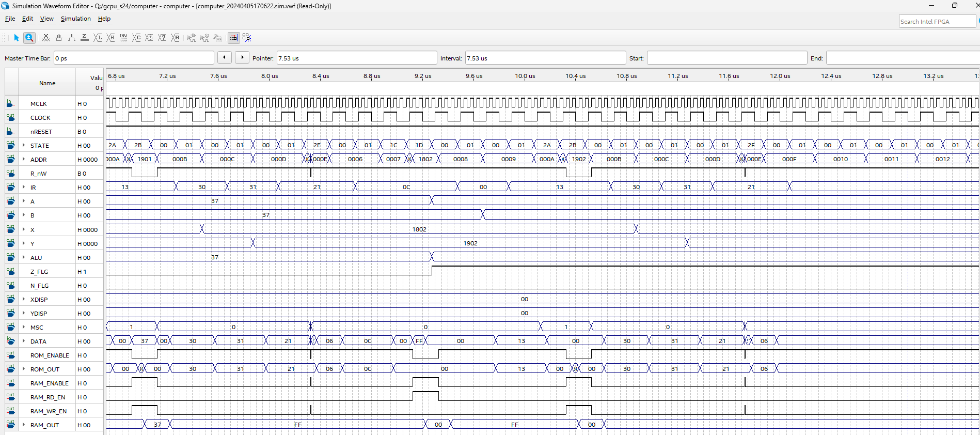Toggle Snap to Grid icon
This screenshot has height=435, width=980.
tap(247, 38)
